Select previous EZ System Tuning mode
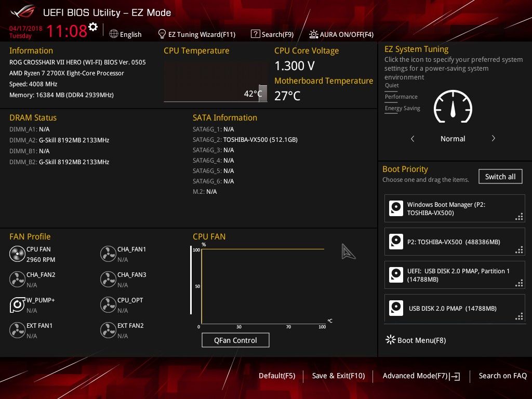 click(413, 138)
